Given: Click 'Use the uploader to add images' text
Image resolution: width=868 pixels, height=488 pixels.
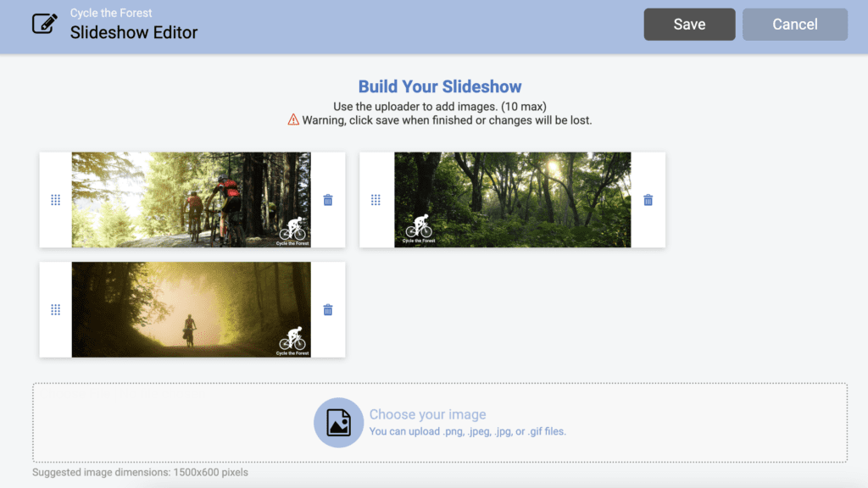Looking at the screenshot, I should click(440, 106).
